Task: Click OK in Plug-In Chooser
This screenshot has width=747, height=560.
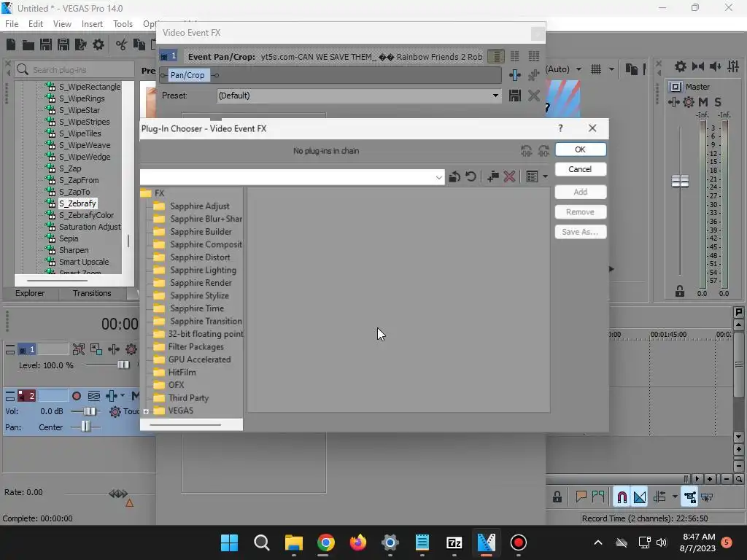Action: [580, 149]
